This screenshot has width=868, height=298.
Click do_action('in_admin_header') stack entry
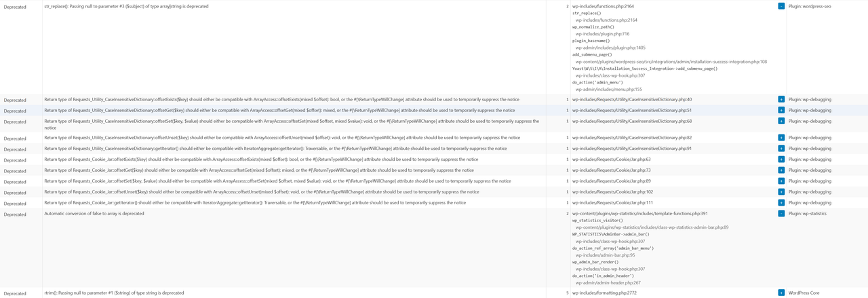point(603,276)
